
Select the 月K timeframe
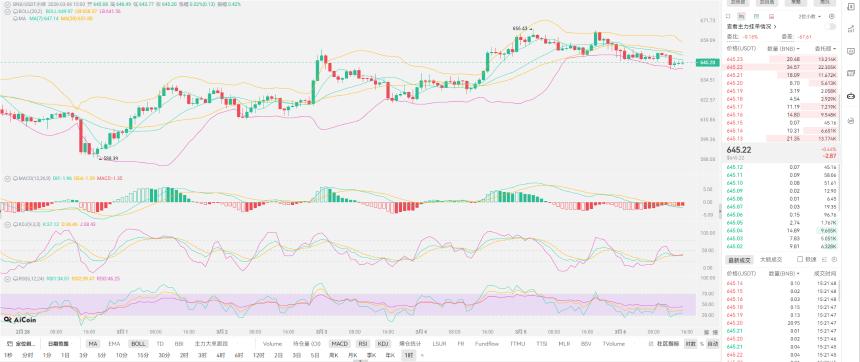coord(352,355)
